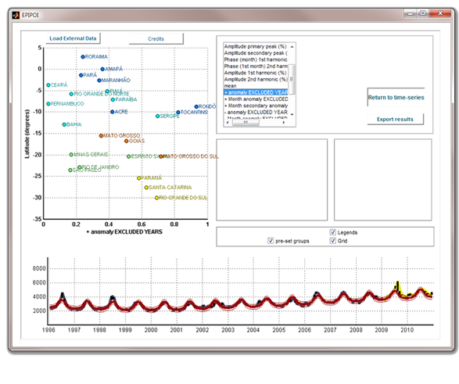Uncheck the pre-set groups checkbox

point(271,241)
